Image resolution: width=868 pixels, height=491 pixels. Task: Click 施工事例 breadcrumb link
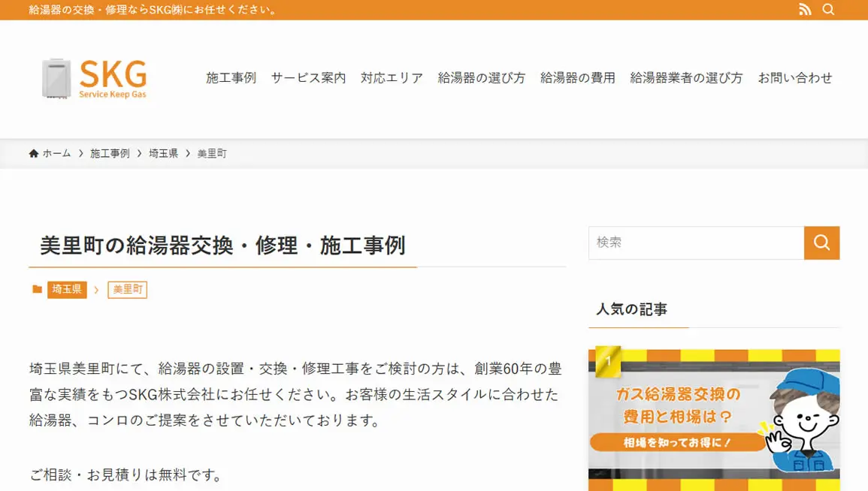coord(110,153)
